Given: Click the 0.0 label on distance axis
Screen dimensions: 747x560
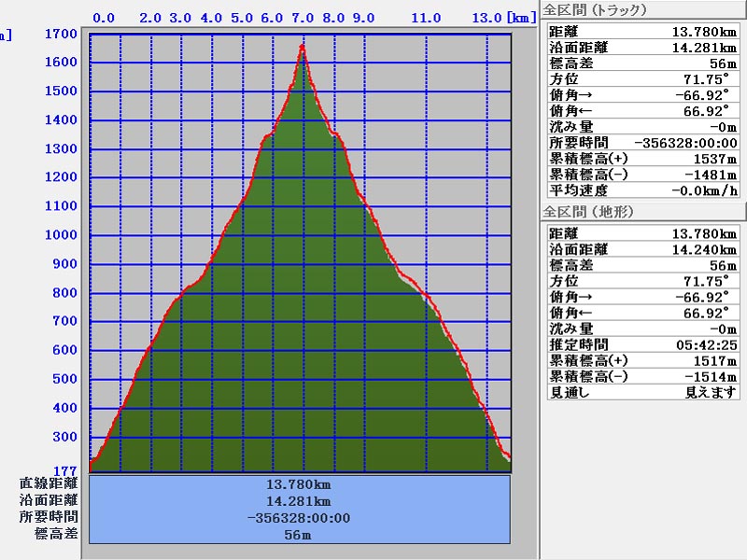Looking at the screenshot, I should coord(105,18).
